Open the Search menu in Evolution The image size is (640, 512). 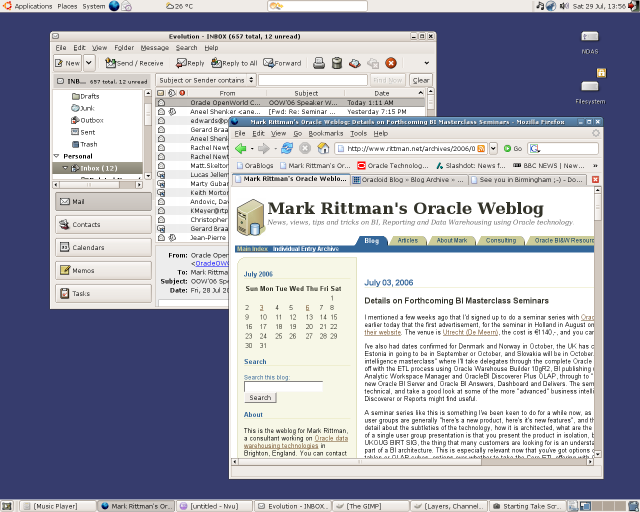pos(187,48)
